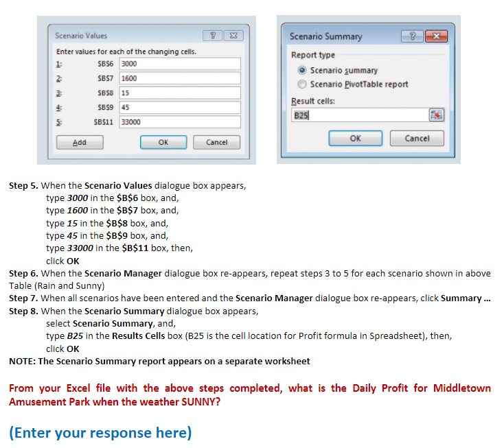
Task: Close the Scenario Values dialog
Action: (x=233, y=35)
